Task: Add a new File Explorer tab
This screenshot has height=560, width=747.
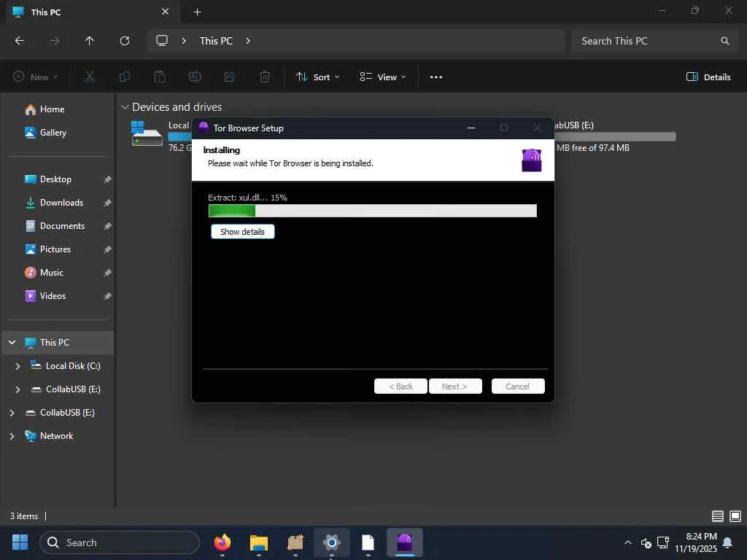Action: tap(197, 12)
